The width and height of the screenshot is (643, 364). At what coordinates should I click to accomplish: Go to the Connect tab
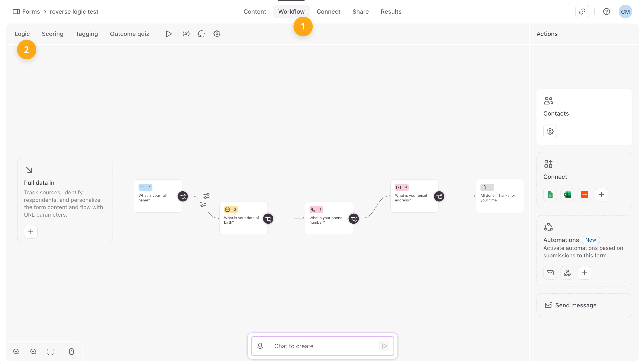pos(328,12)
